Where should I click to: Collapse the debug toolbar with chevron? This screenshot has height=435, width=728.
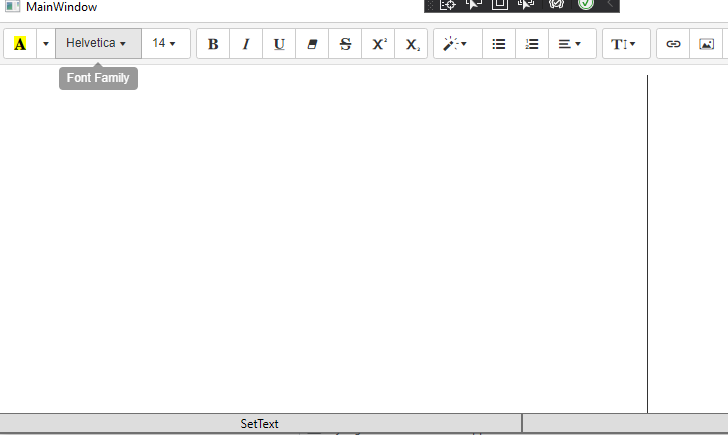click(x=610, y=5)
